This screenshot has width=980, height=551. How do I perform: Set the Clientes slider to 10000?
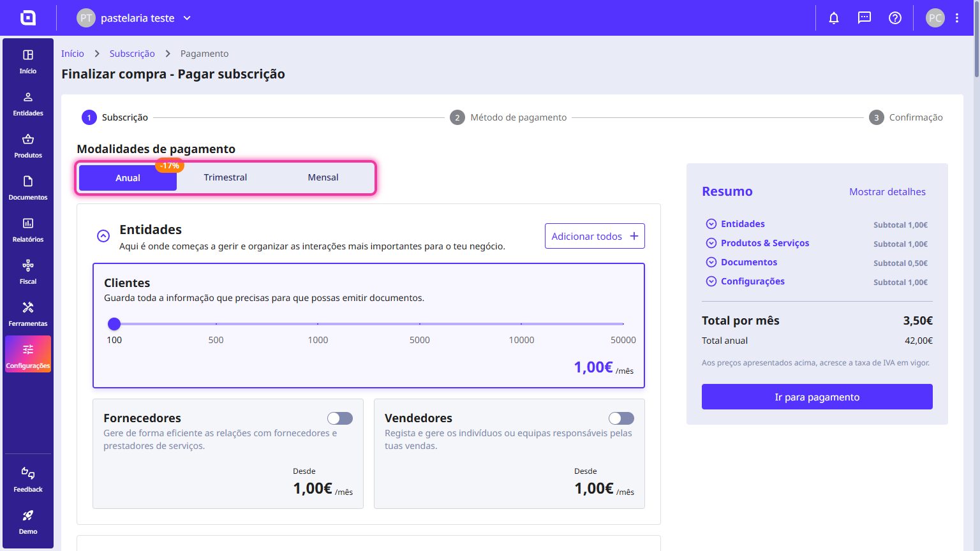[x=521, y=324]
